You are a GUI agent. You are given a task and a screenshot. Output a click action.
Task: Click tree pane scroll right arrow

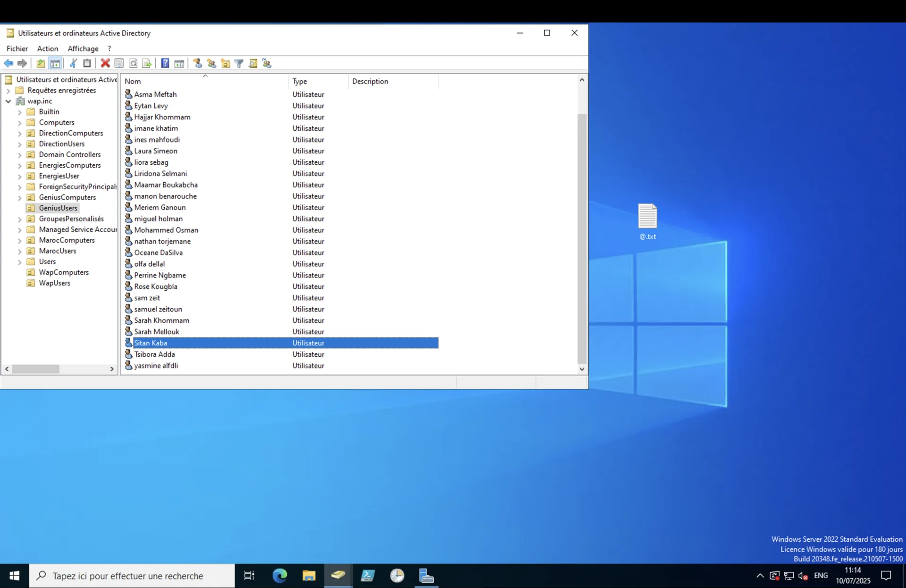pos(112,369)
